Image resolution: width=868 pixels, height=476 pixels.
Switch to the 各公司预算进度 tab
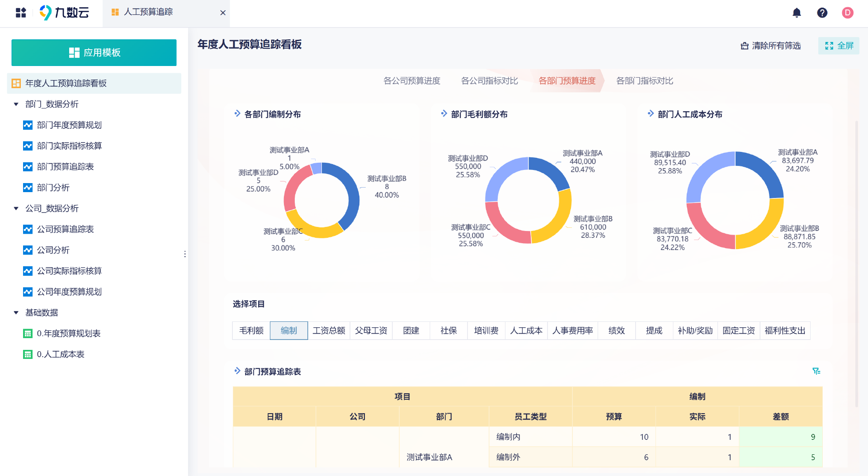(x=412, y=80)
